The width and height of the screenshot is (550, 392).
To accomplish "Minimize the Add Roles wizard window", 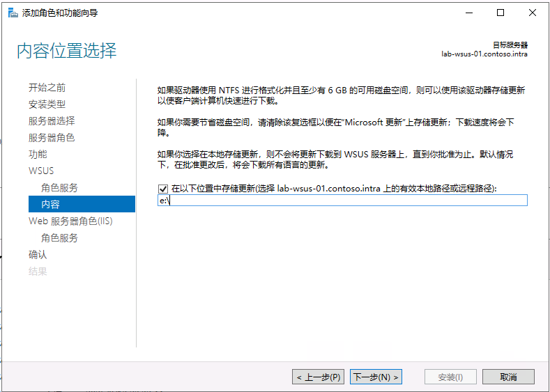I will [469, 13].
